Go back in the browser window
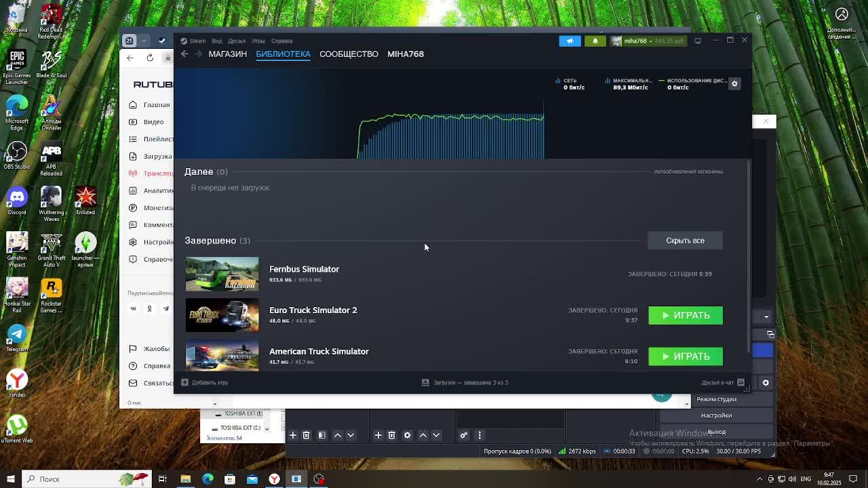This screenshot has height=488, width=868. click(x=130, y=58)
